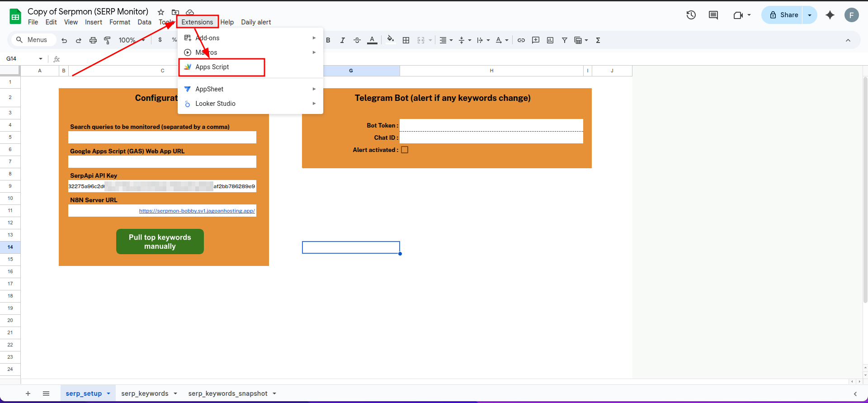The image size is (868, 403).
Task: Click the Pull top keywords manually button
Action: click(160, 242)
